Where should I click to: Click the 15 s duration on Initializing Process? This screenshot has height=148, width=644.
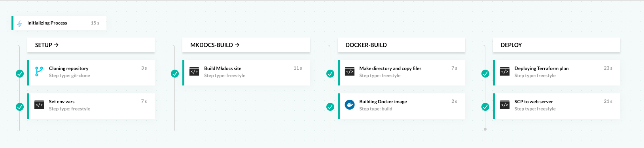[95, 23]
